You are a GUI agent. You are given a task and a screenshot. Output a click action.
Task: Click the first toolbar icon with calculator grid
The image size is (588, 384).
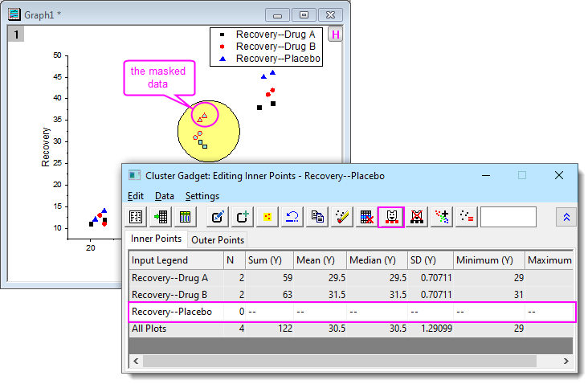[137, 217]
